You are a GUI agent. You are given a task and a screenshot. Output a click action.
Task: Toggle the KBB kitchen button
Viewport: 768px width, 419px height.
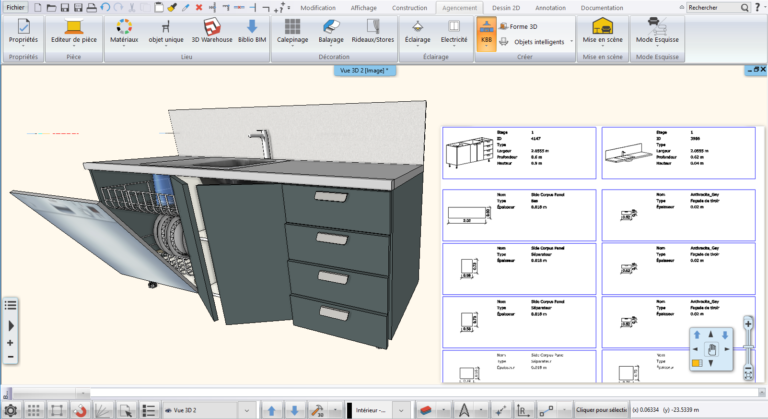tap(486, 33)
